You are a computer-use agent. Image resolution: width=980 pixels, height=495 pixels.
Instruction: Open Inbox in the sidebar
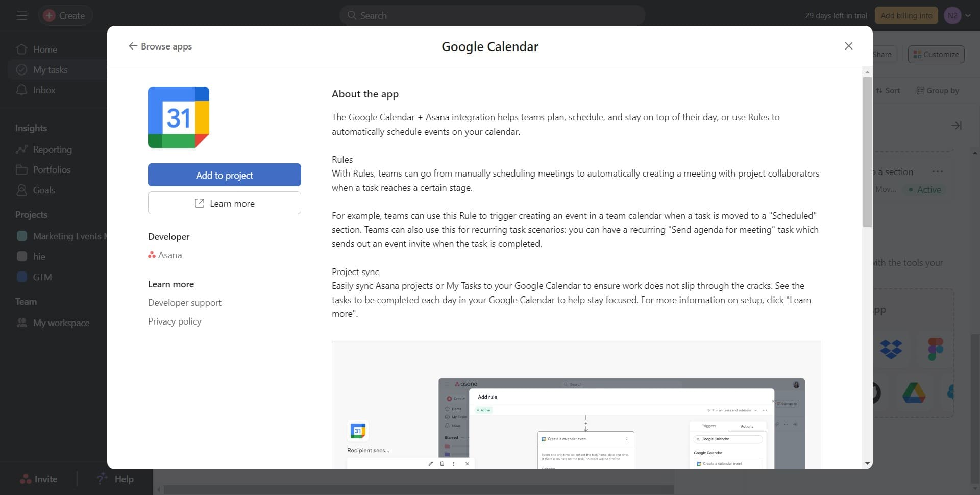click(44, 90)
